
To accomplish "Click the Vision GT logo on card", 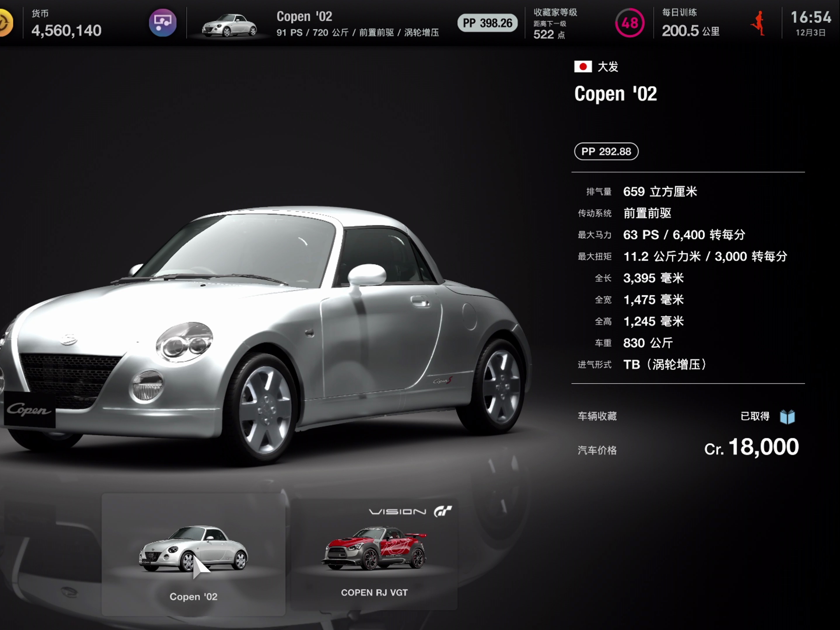I will (x=411, y=512).
